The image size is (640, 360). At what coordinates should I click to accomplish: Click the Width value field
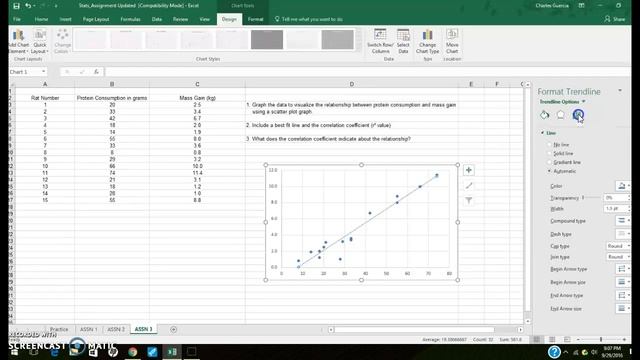616,209
